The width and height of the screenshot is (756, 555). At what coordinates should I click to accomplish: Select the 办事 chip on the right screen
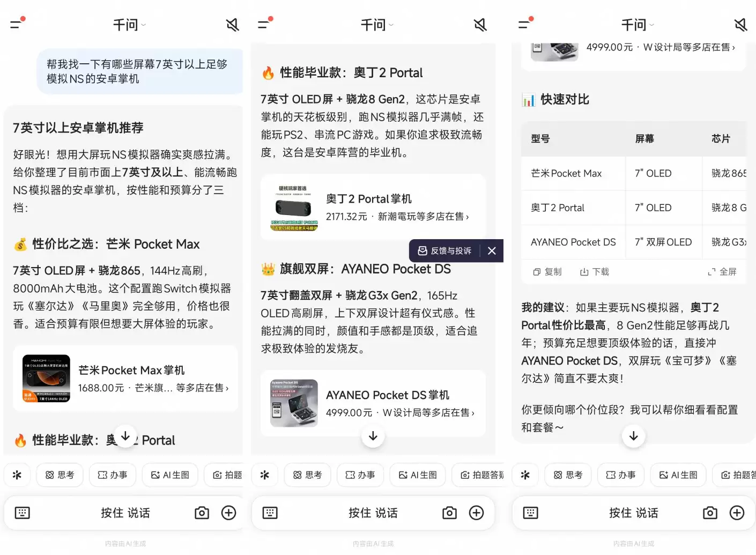tap(620, 475)
